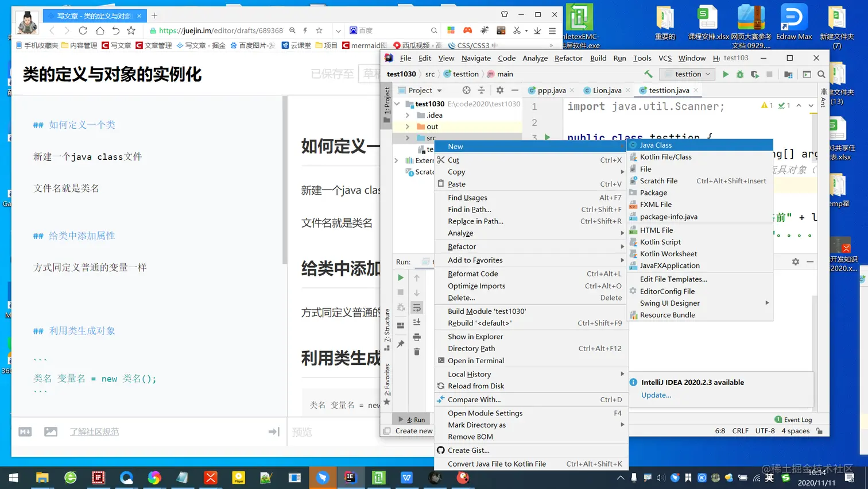Open the Refactor menu in menu bar
868x489 pixels.
[x=568, y=58]
